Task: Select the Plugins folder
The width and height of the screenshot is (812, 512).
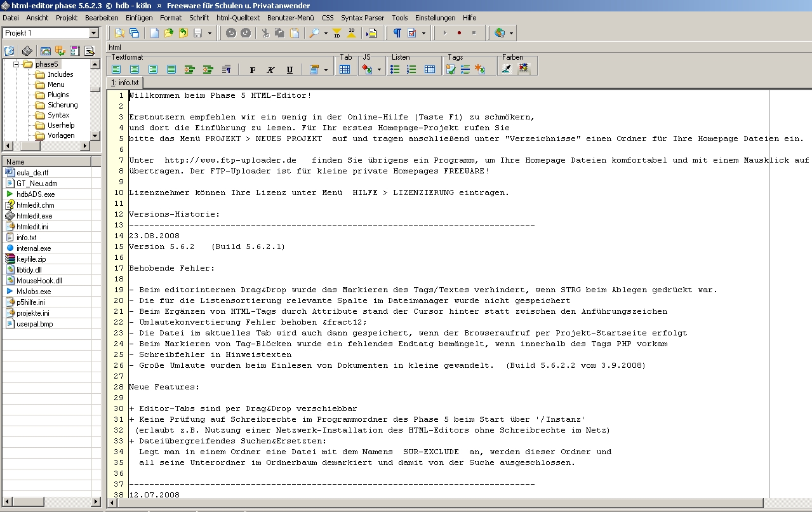Action: click(x=58, y=95)
